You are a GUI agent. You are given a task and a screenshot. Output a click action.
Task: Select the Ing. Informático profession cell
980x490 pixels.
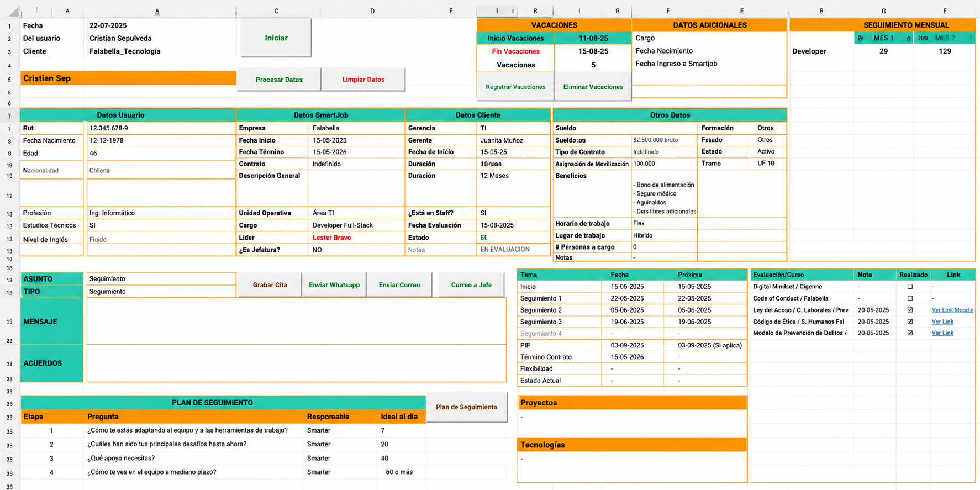tap(161, 213)
